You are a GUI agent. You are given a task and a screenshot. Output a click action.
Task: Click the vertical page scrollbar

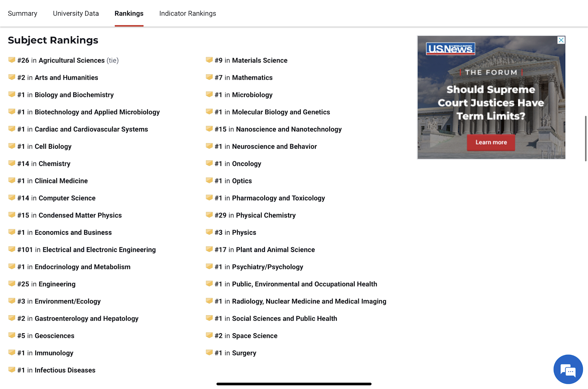[586, 138]
